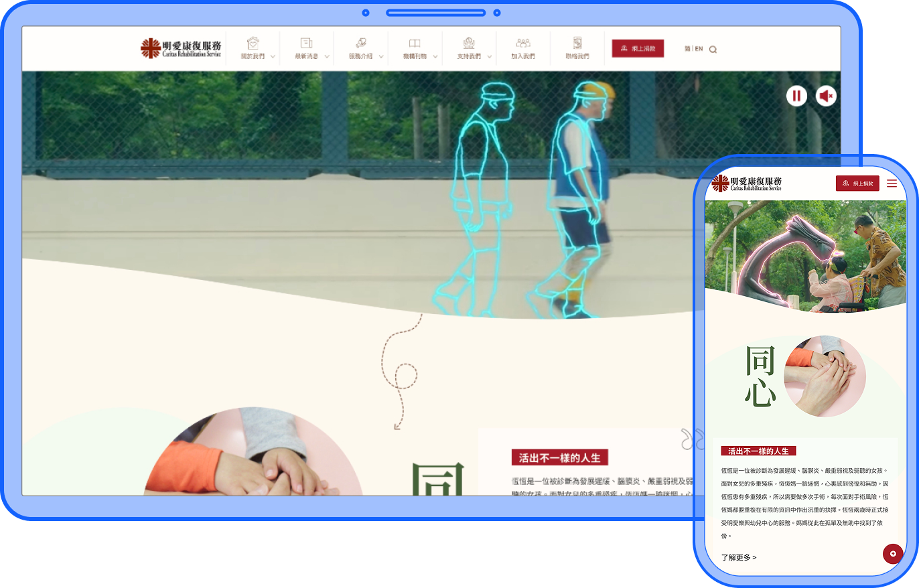Click the red back-to-top arrow button
The width and height of the screenshot is (919, 588).
pos(893,554)
